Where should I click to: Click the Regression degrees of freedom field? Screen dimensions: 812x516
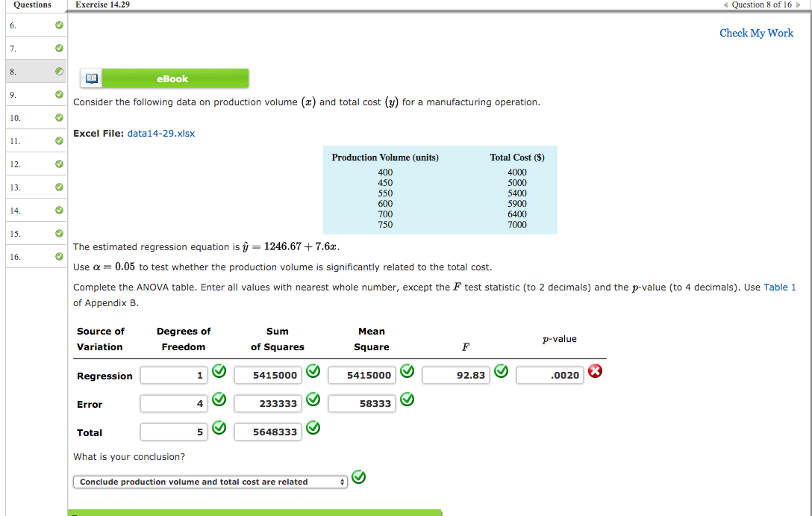[173, 375]
